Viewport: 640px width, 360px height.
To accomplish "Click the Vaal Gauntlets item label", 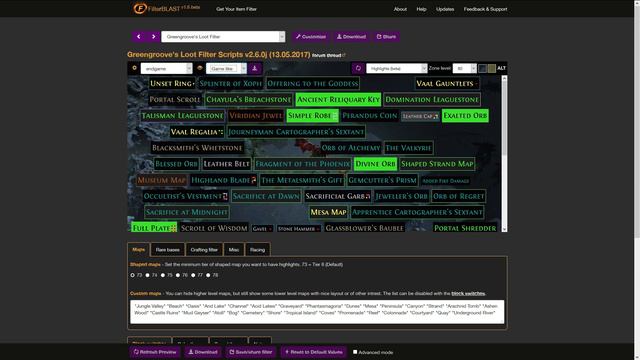I will pos(447,83).
